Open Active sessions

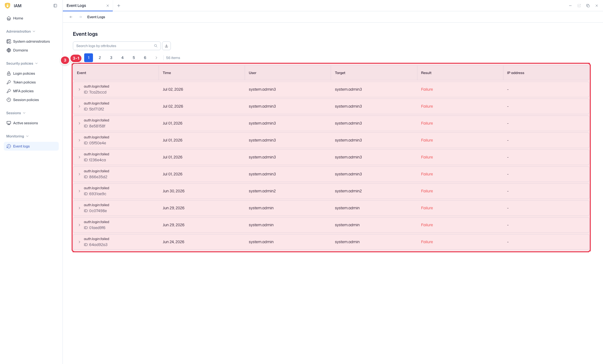(31, 123)
